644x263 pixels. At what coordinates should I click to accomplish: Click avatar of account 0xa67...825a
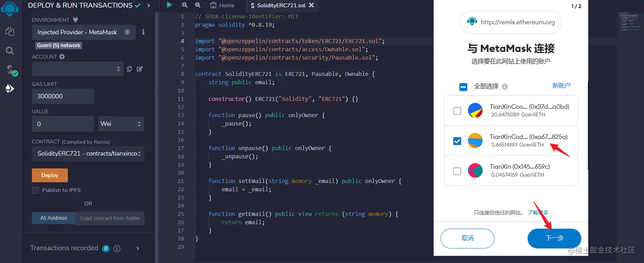(475, 141)
